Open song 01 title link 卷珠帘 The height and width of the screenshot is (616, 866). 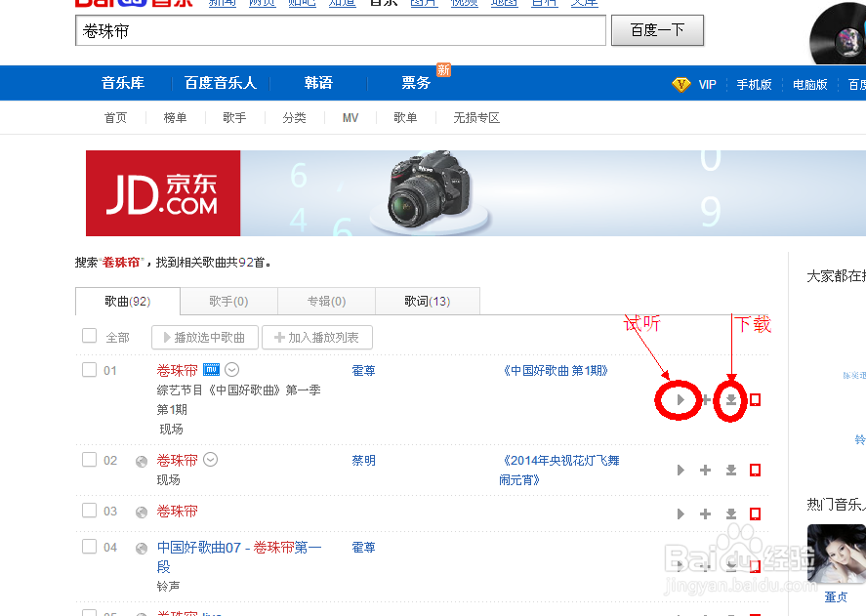coord(178,370)
